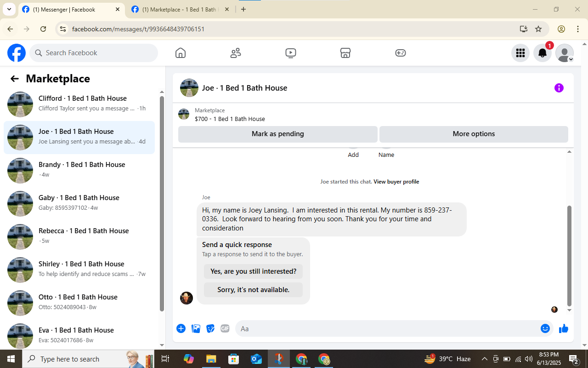Click the Facebook logo
The image size is (588, 368).
(x=17, y=53)
